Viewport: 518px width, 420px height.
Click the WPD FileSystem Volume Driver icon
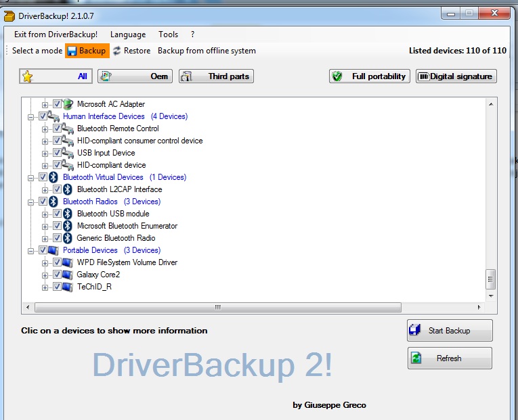click(x=68, y=262)
